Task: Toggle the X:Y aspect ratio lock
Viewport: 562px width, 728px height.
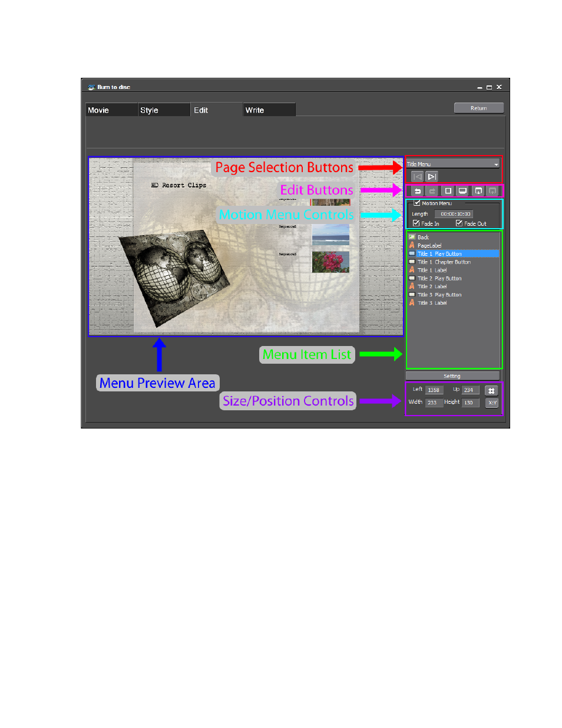Action: [x=492, y=403]
